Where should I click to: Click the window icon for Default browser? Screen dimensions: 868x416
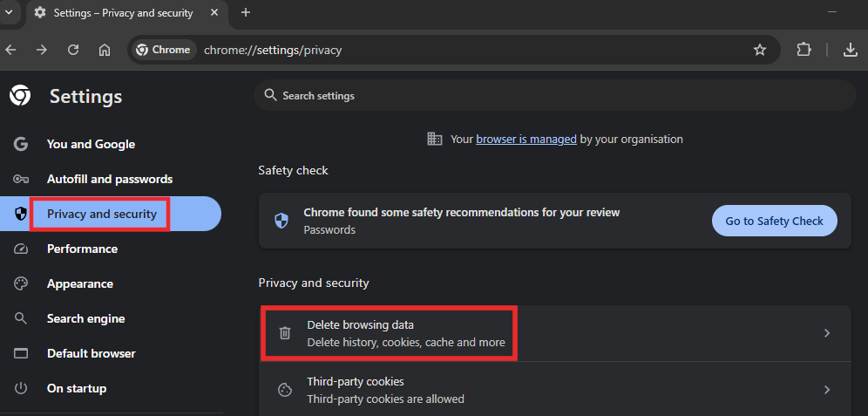tap(21, 353)
